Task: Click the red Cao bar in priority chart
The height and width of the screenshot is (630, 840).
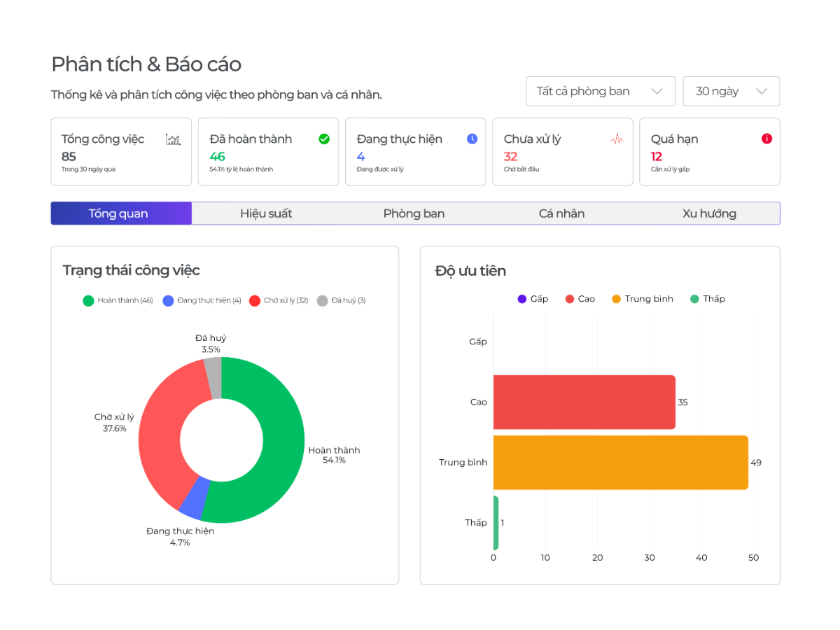Action: click(584, 402)
